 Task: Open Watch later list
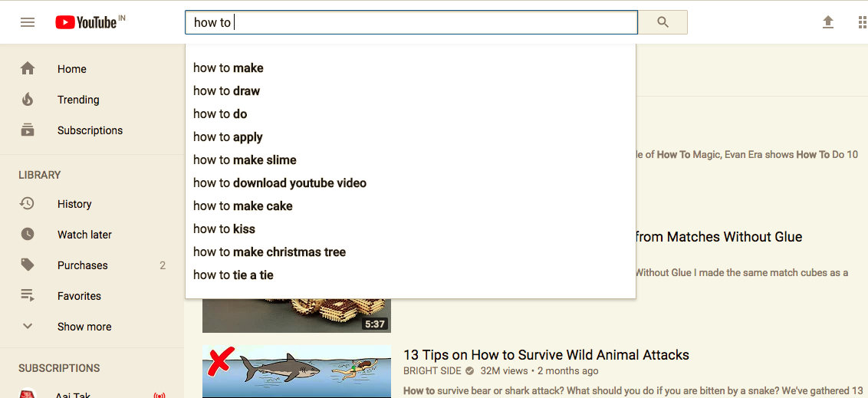click(x=84, y=235)
